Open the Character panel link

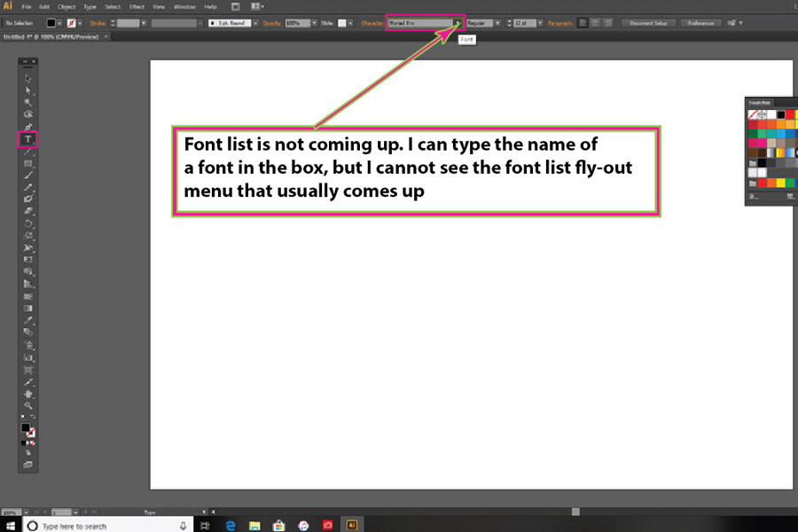(372, 23)
